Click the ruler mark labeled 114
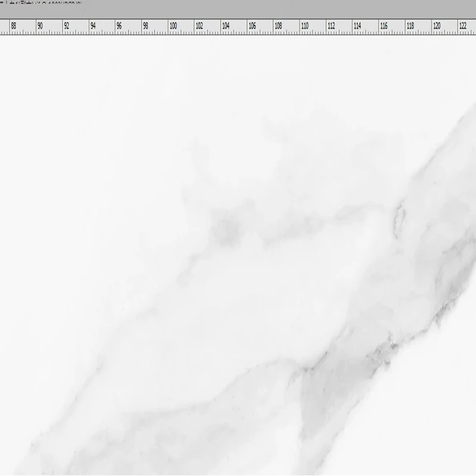476x476 pixels. click(x=358, y=26)
